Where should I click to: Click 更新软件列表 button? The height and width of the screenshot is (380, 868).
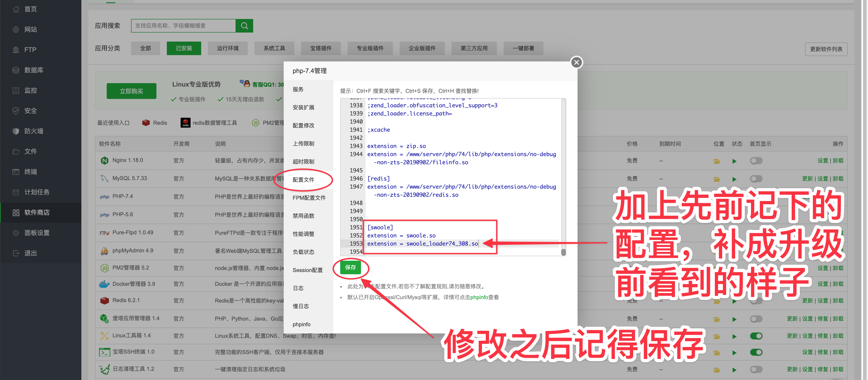826,49
